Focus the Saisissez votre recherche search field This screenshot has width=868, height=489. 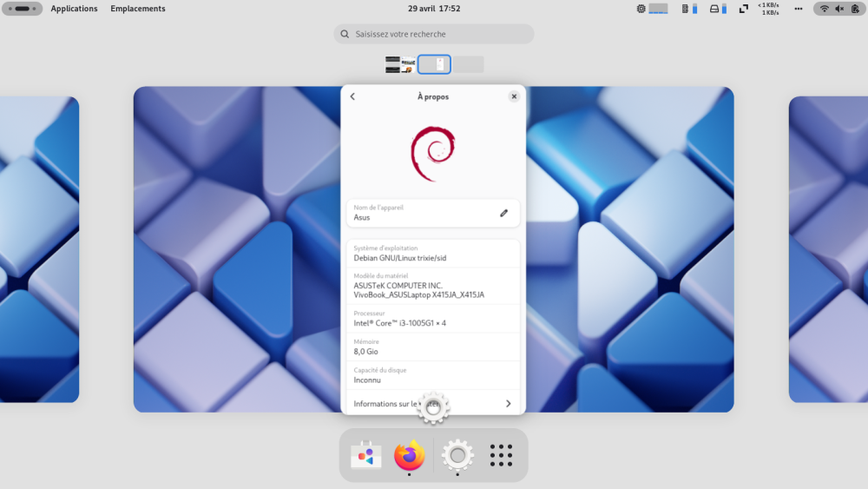(x=434, y=34)
